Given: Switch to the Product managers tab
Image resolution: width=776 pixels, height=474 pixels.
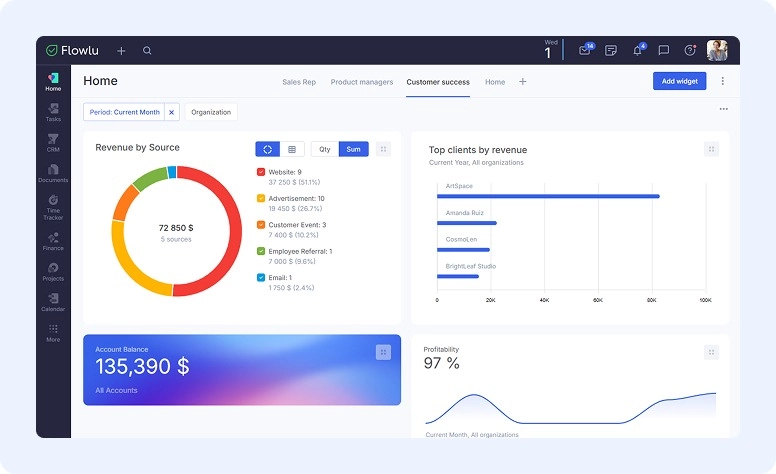Looking at the screenshot, I should pyautogui.click(x=362, y=82).
